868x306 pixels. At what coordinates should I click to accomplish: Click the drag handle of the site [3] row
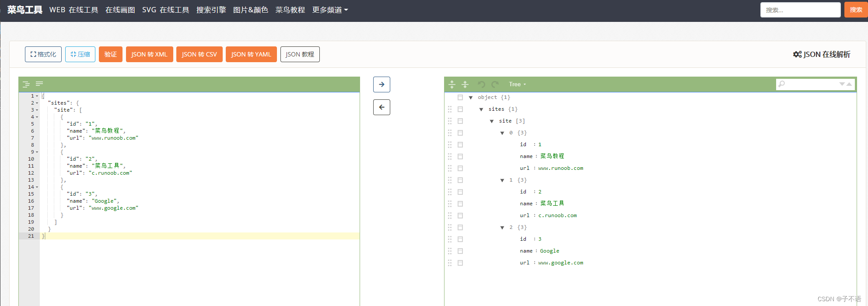tap(450, 121)
